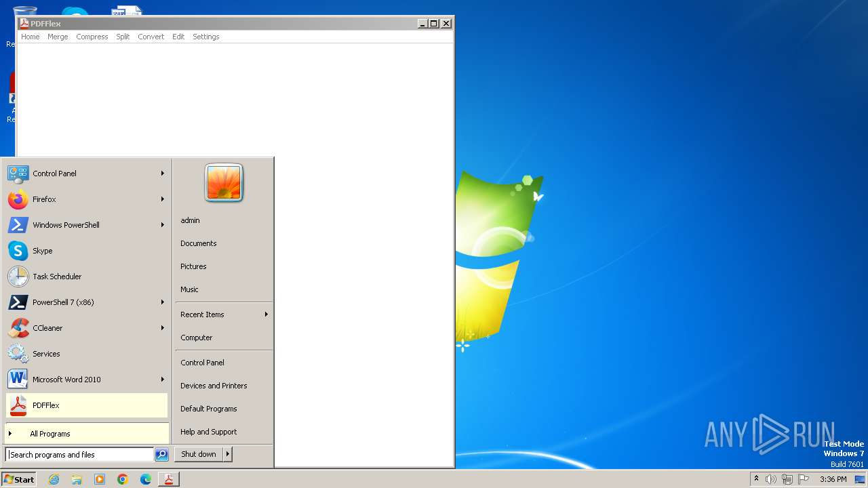Expand Firefox jump list arrow
The image size is (868, 488).
[x=163, y=199]
